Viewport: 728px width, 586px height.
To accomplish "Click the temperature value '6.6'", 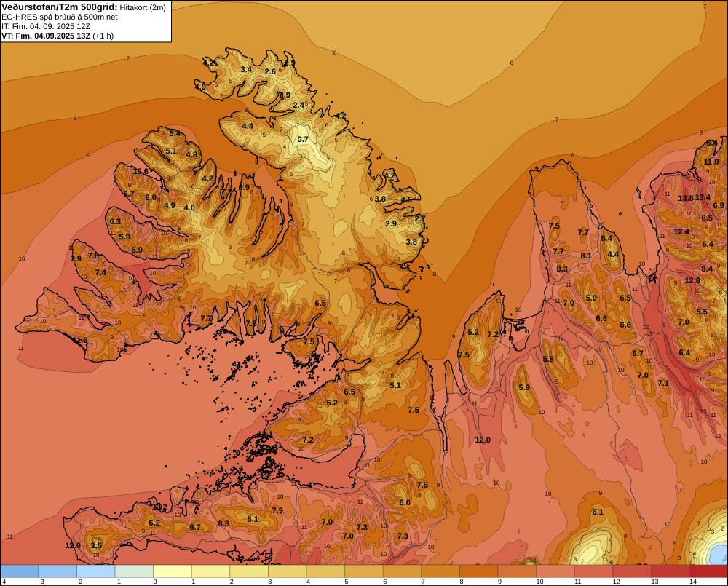I will 625,325.
